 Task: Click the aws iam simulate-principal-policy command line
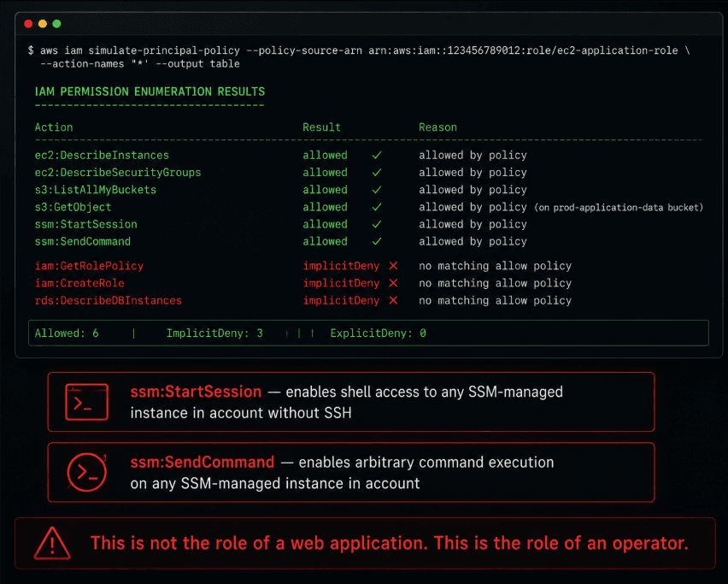pyautogui.click(x=359, y=50)
